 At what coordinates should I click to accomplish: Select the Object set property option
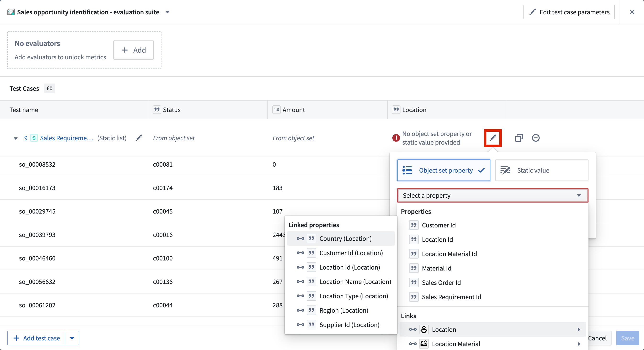pyautogui.click(x=444, y=170)
